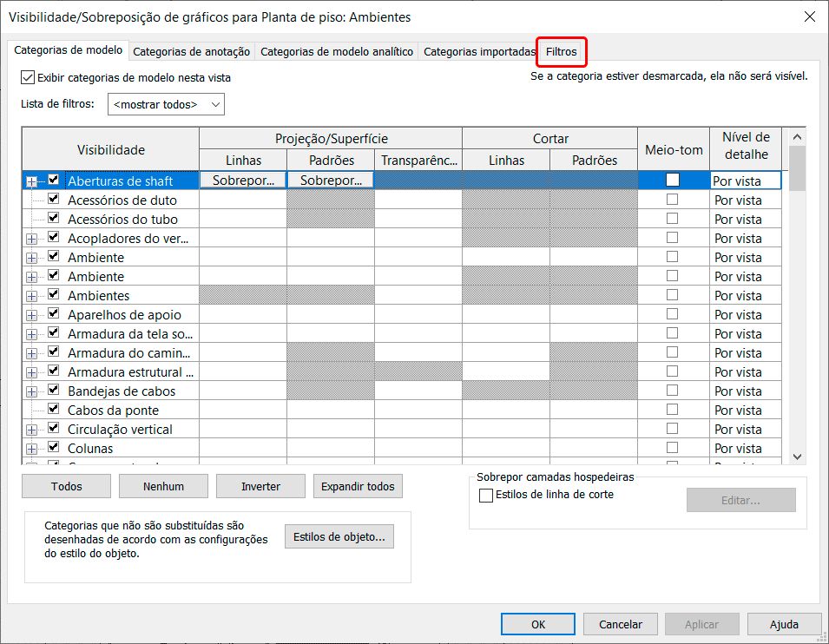Expand the Colunas category node
Viewport: 829px width, 644px height.
click(x=32, y=449)
